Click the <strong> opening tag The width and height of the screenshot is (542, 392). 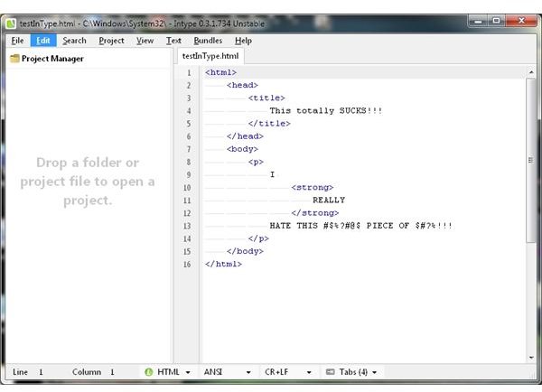(313, 188)
